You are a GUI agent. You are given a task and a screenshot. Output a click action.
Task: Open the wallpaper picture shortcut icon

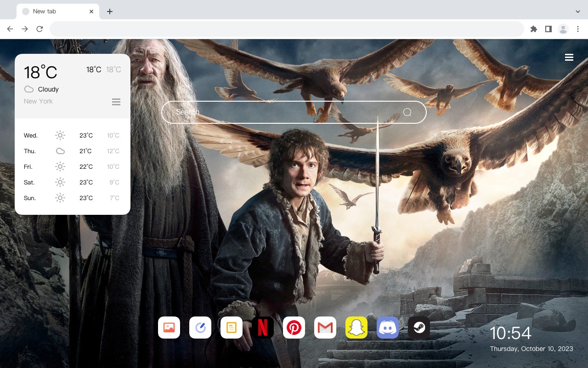click(169, 328)
